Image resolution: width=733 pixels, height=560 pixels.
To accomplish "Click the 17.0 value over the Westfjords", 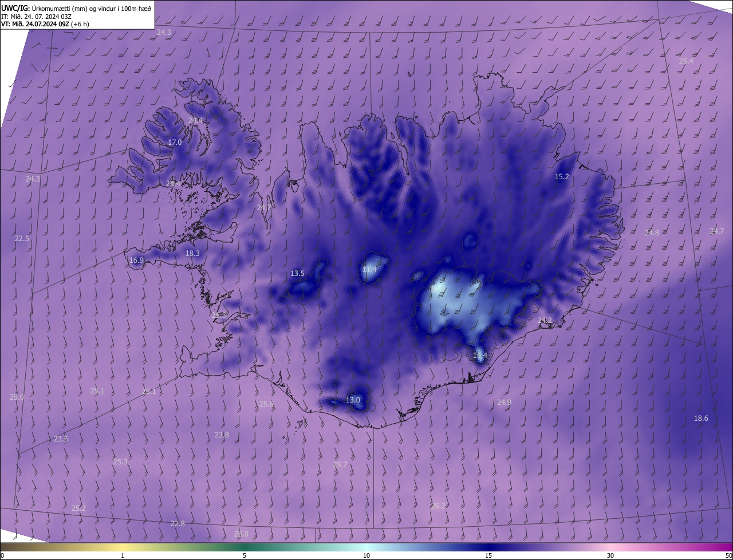I will pyautogui.click(x=175, y=143).
